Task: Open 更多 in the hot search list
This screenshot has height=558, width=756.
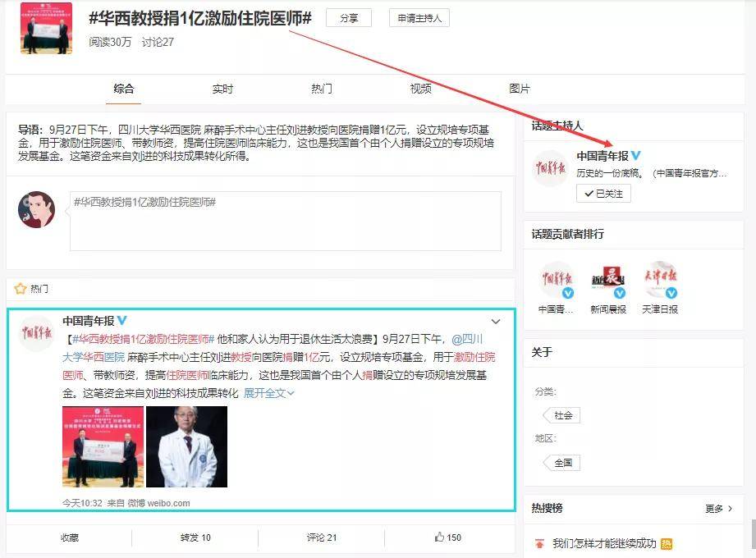Action: (718, 509)
